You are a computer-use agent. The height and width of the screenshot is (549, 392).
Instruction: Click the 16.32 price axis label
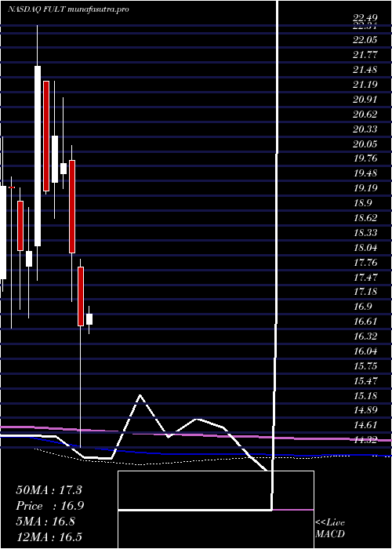point(365,336)
